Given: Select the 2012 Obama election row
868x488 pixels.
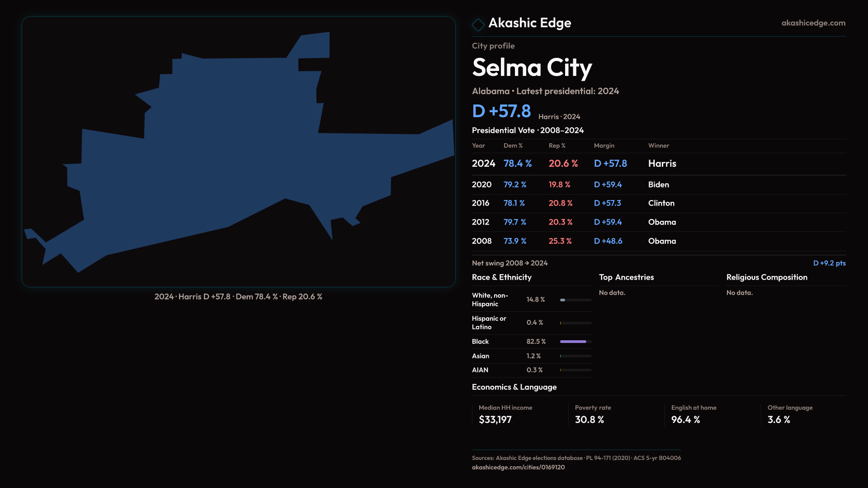Looking at the screenshot, I should [x=658, y=222].
